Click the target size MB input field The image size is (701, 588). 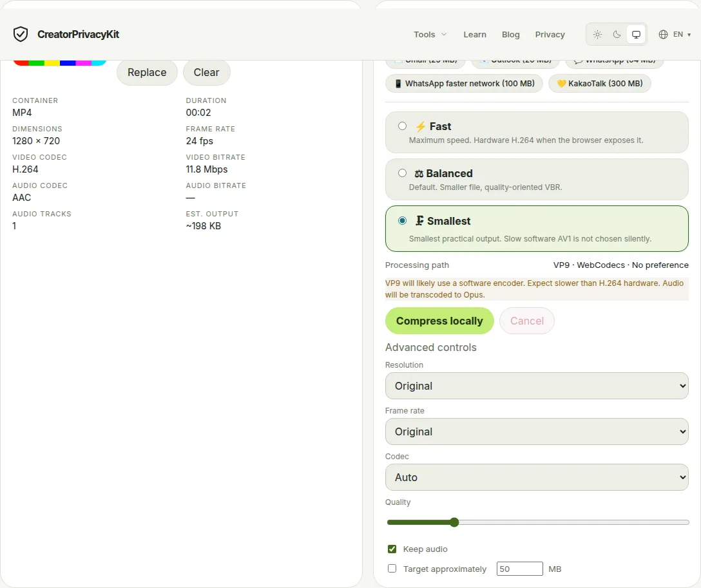(x=520, y=569)
